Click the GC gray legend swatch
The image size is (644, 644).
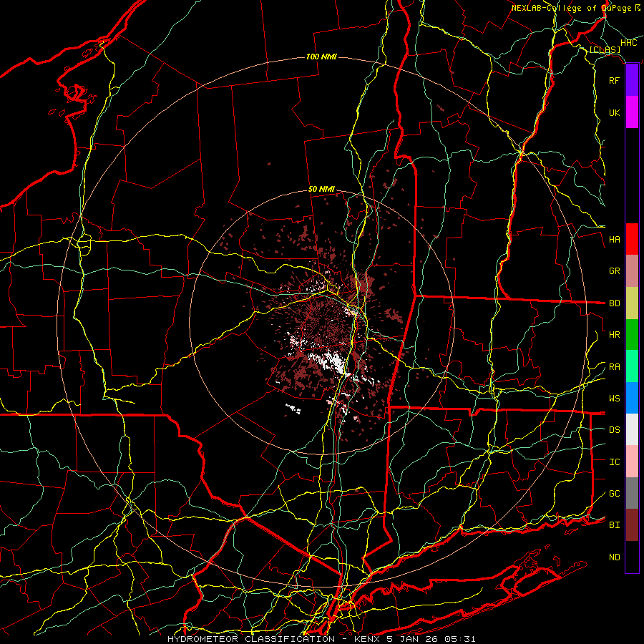pos(632,493)
